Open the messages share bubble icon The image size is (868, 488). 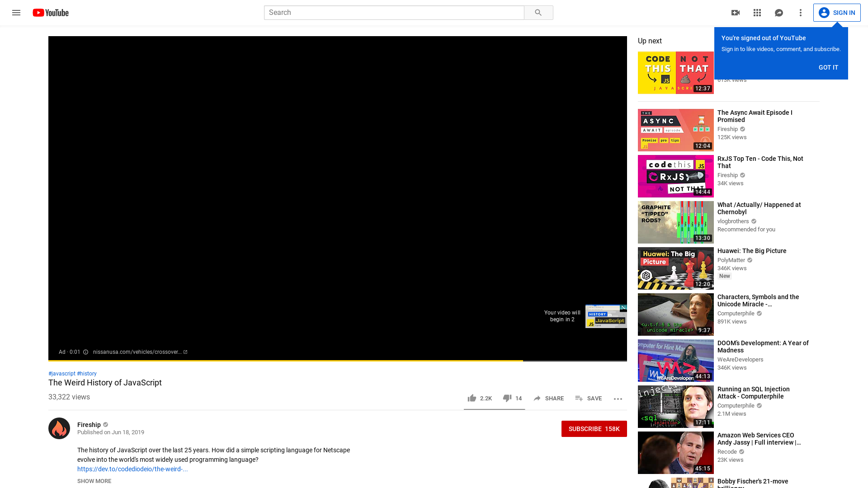[779, 13]
